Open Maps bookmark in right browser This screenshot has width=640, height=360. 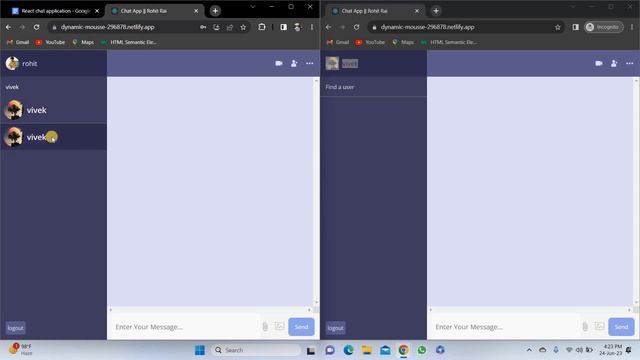[403, 42]
